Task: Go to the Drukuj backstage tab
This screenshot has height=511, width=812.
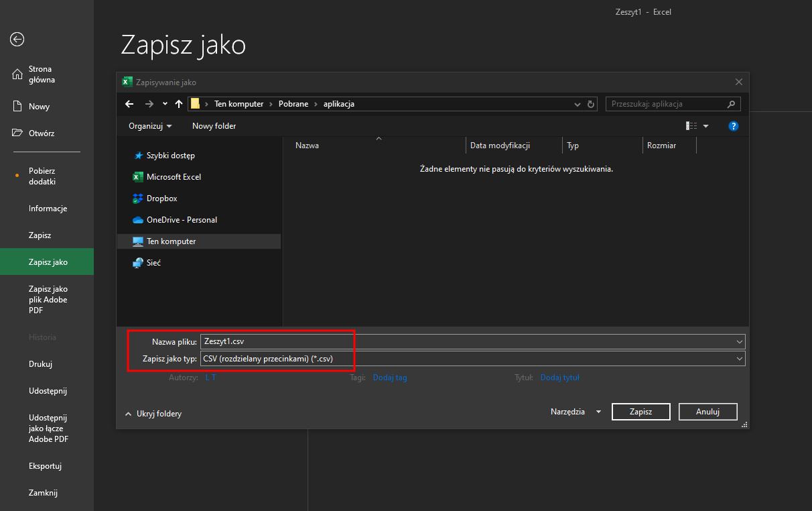Action: (x=40, y=364)
